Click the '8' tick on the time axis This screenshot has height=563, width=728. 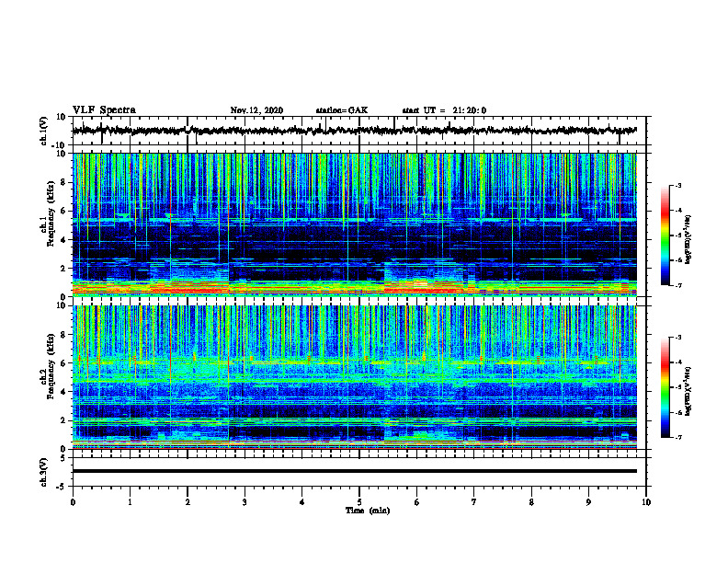tap(531, 502)
